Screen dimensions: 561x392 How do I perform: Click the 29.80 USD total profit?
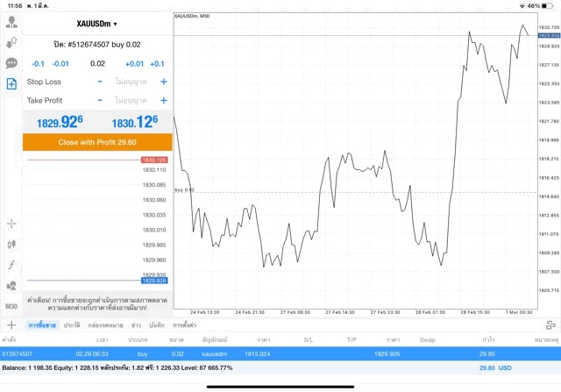(x=495, y=367)
